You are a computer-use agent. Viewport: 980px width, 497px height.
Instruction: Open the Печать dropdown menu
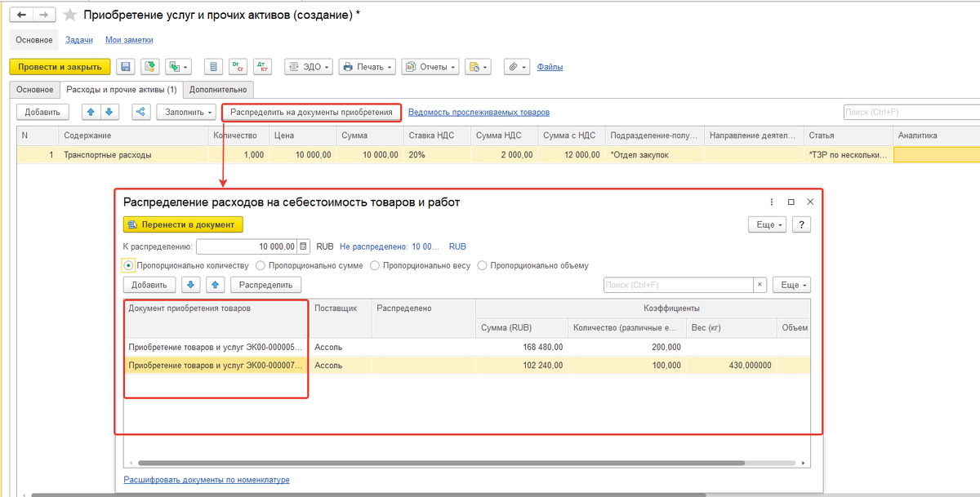click(x=367, y=67)
